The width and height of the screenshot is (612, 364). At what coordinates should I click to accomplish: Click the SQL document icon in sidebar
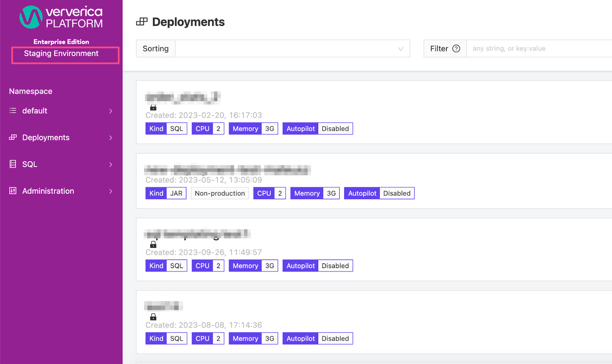[13, 164]
